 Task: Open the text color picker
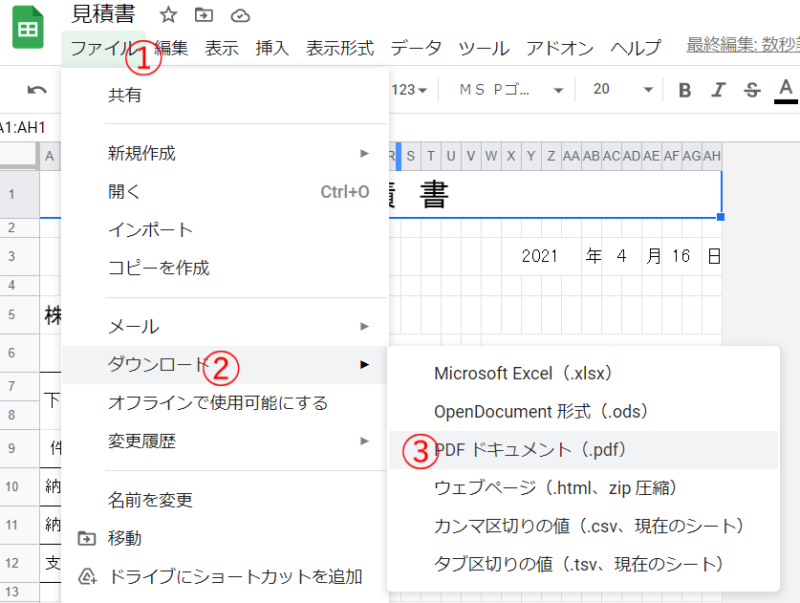click(786, 90)
